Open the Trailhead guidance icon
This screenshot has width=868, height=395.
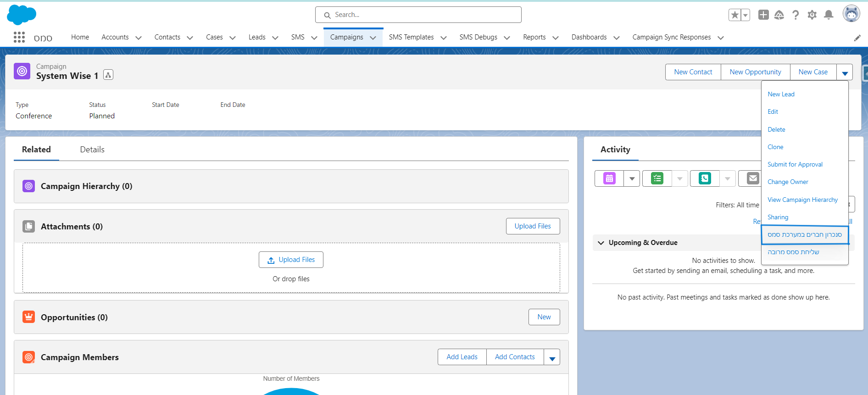pos(779,15)
